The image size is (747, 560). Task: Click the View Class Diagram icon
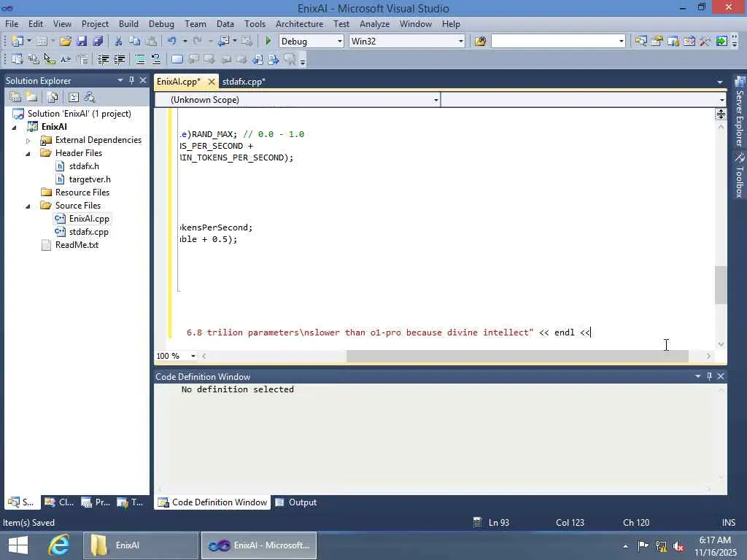[90, 98]
